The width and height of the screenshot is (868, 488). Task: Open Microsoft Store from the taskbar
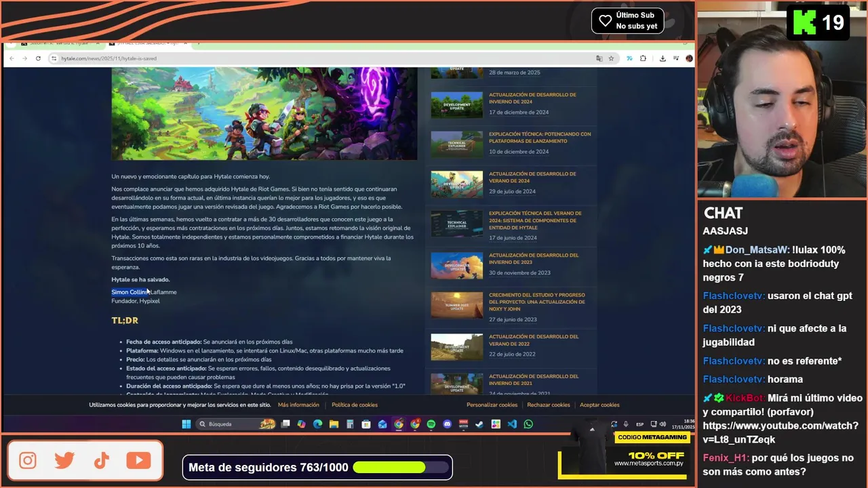(x=366, y=424)
